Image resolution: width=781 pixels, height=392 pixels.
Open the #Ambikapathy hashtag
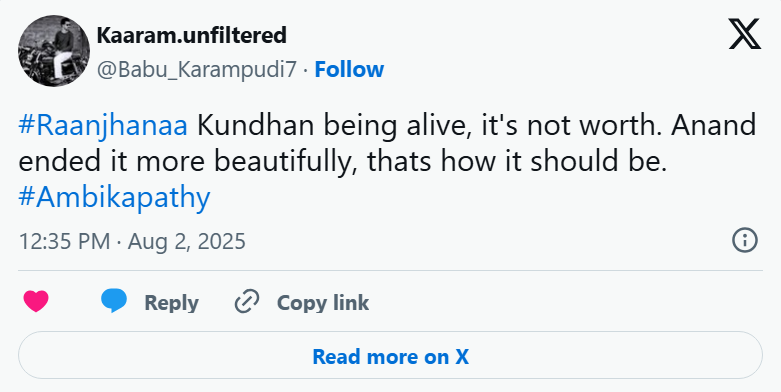[115, 198]
